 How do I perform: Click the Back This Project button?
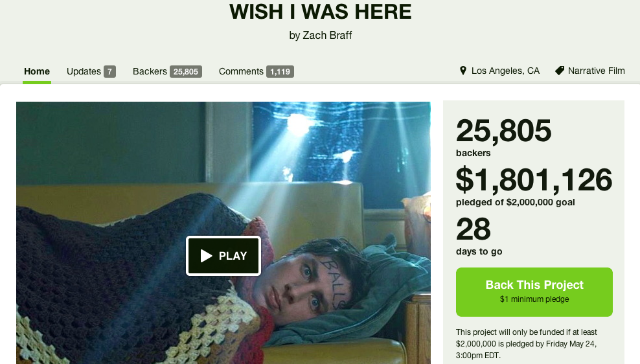[x=534, y=291]
